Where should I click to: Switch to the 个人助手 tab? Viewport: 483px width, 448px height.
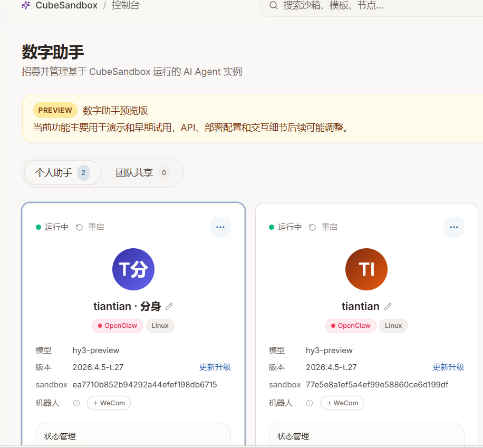(62, 173)
